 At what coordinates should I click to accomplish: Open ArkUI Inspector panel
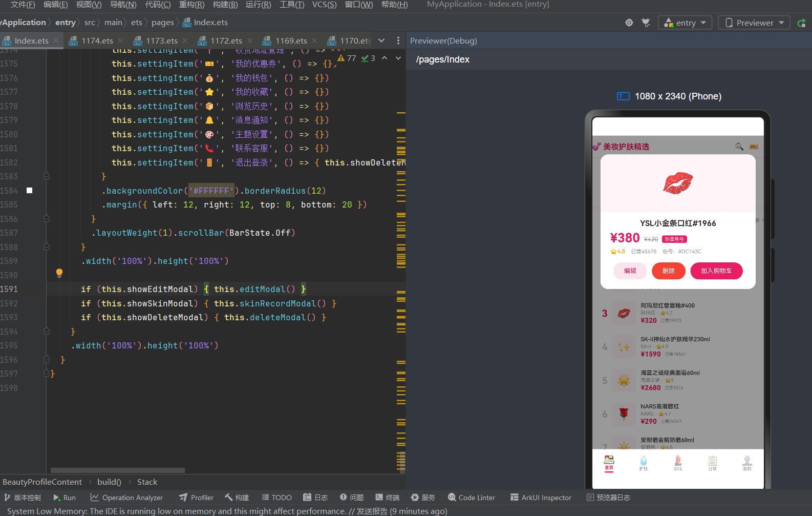[x=541, y=498]
